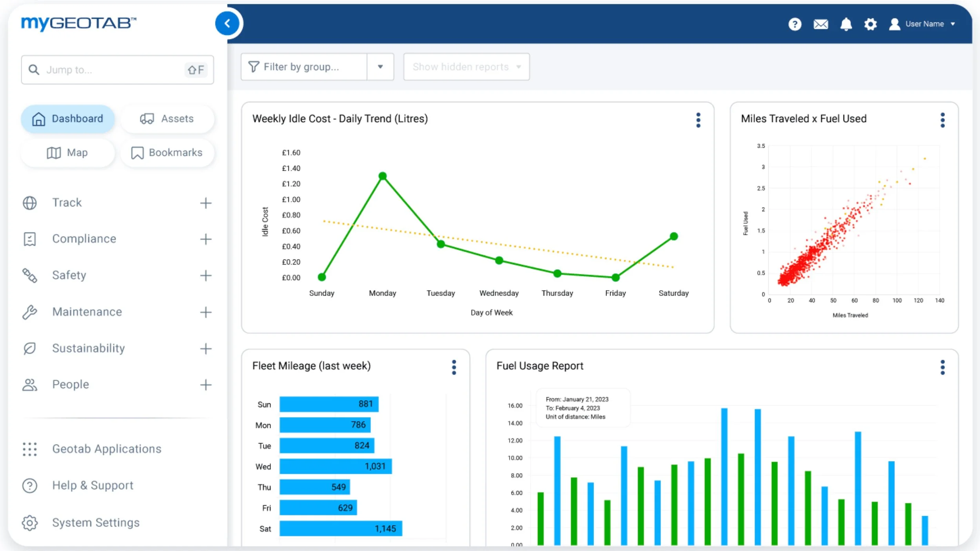The width and height of the screenshot is (980, 551).
Task: Open kebab menu on Weekly Idle Cost card
Action: tap(698, 120)
